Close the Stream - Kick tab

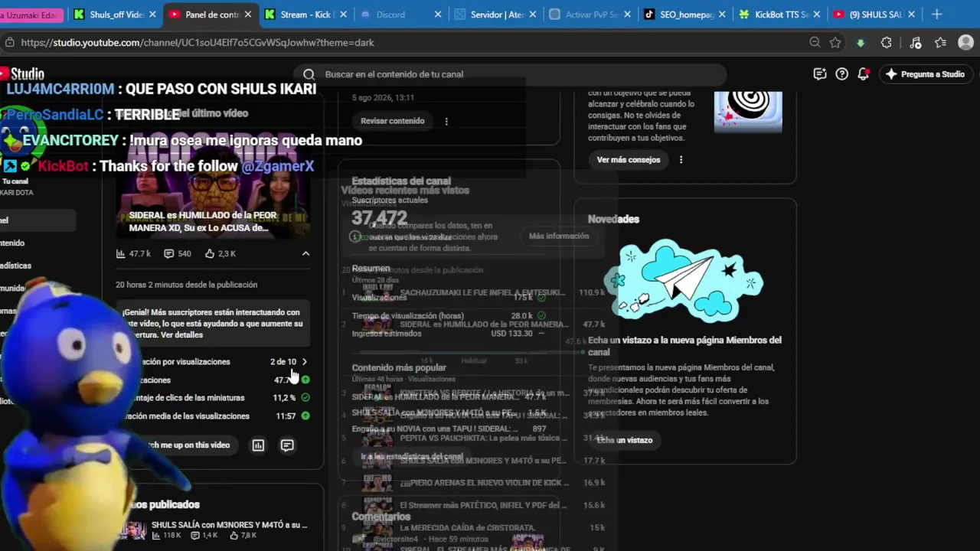click(x=342, y=15)
